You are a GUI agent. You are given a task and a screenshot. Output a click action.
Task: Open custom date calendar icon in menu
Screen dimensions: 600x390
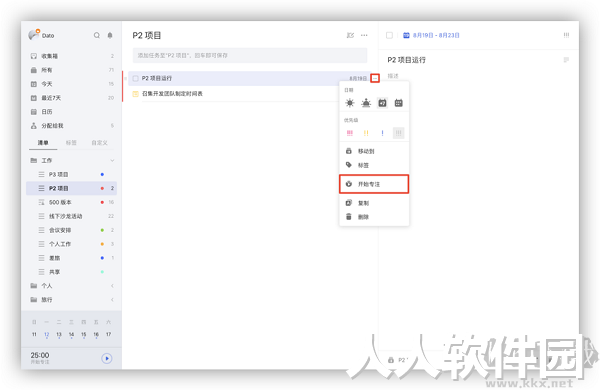click(x=399, y=103)
